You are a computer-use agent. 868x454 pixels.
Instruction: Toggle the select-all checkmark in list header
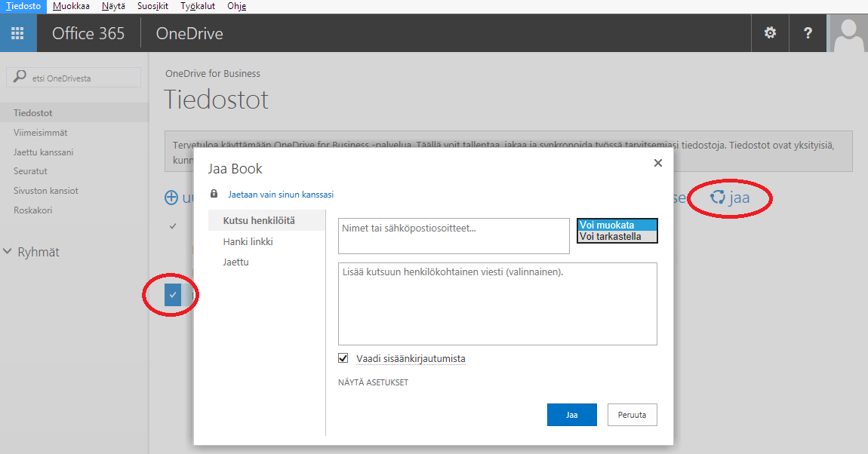pyautogui.click(x=173, y=226)
